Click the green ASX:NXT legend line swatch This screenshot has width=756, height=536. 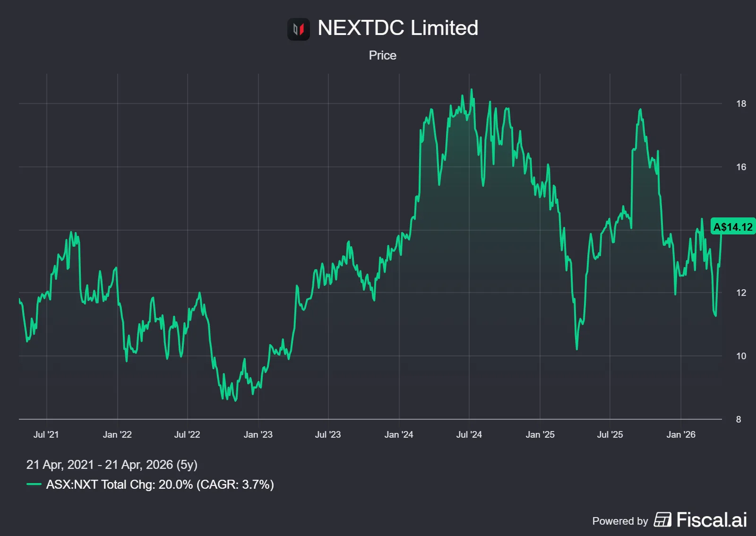[34, 484]
